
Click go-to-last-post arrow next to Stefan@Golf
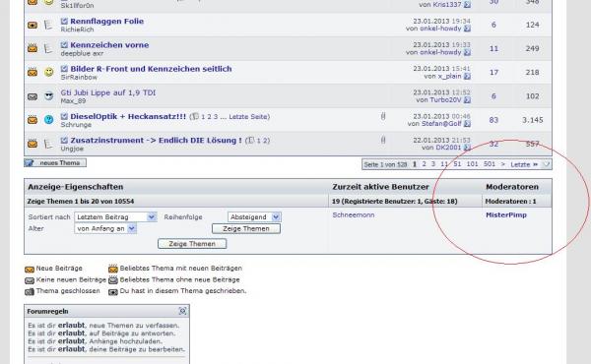[x=467, y=124]
